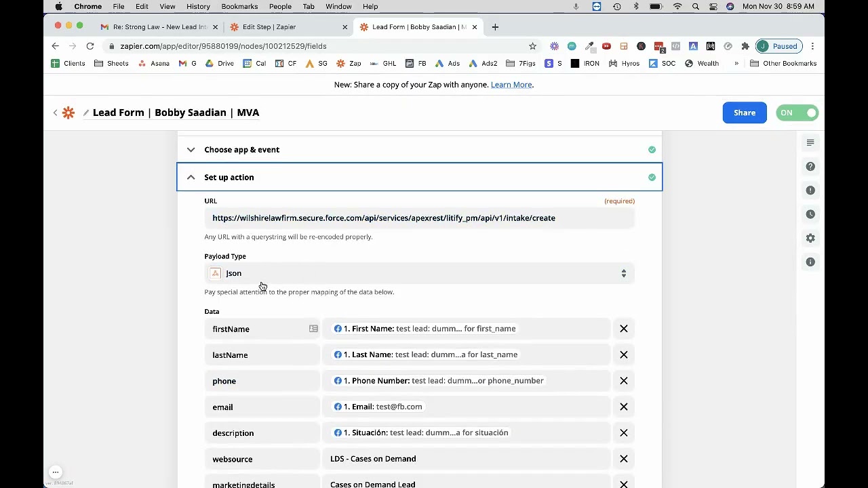Click the 'Cases on Demand Lead' value
Image resolution: width=868 pixels, height=488 pixels.
click(373, 484)
